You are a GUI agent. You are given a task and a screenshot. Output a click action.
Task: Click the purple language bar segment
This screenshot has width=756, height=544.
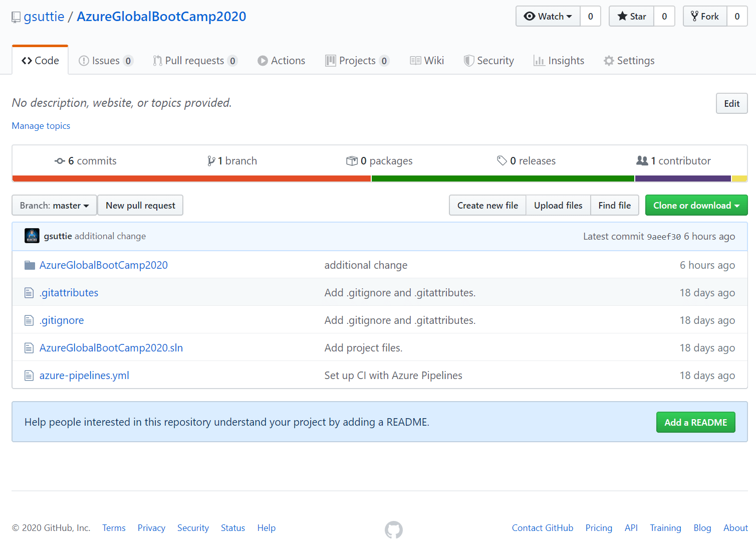683,178
